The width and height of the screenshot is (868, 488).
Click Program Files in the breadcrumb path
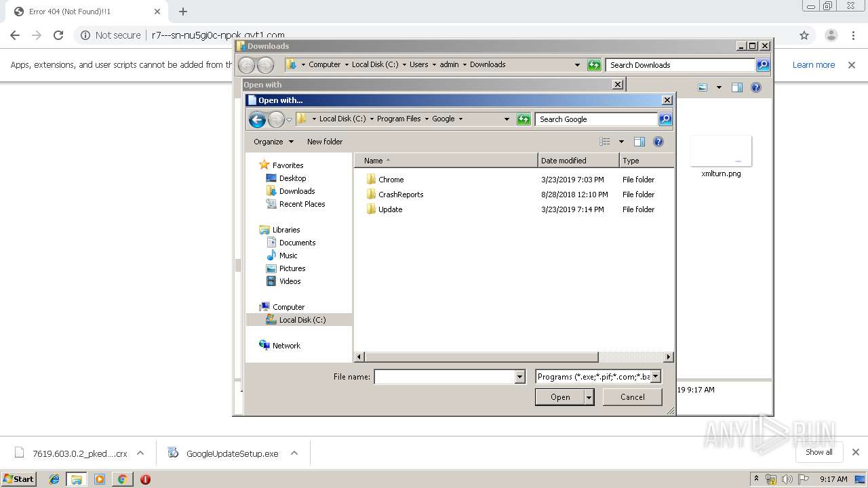click(399, 119)
